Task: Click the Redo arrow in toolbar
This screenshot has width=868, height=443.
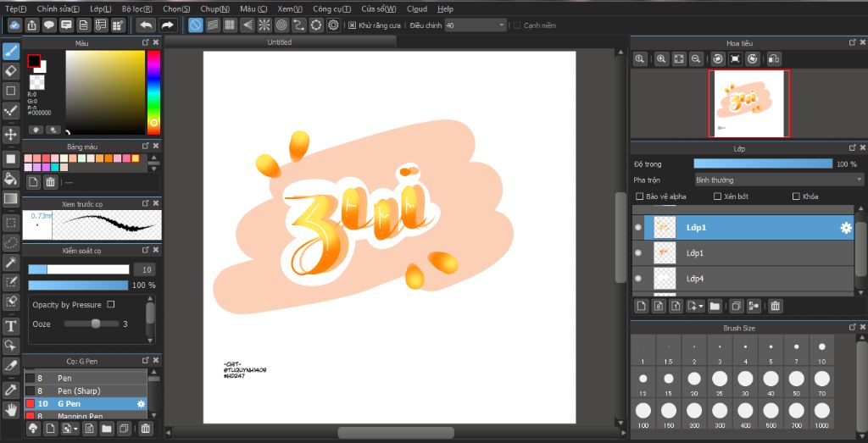Action: pyautogui.click(x=167, y=25)
